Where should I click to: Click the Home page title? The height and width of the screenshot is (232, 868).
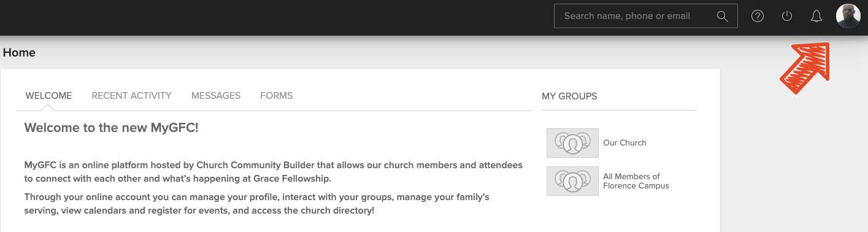click(19, 53)
